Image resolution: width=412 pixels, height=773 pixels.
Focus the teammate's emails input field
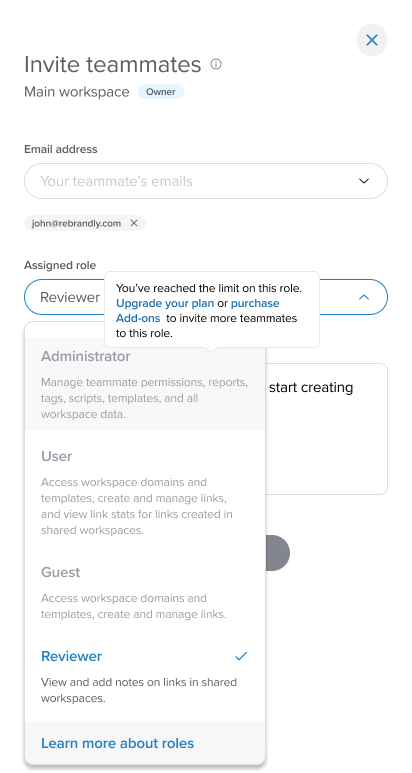(x=206, y=181)
